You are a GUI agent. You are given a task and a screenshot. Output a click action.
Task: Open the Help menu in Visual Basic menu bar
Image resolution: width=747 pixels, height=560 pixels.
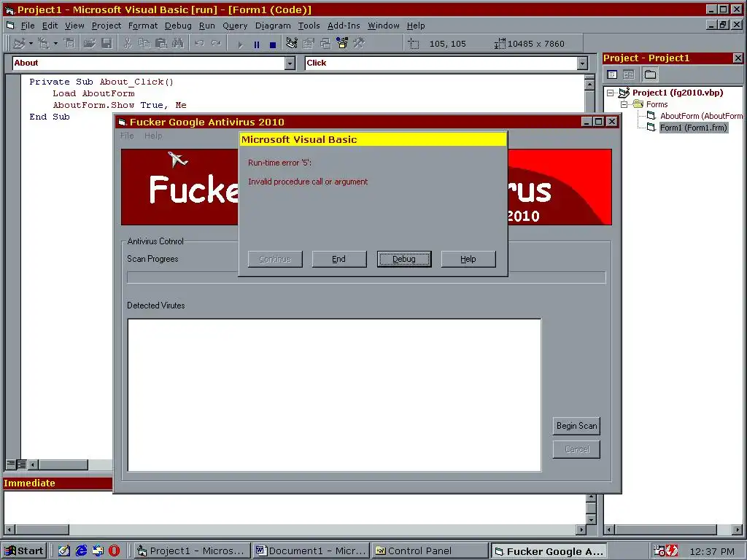coord(415,26)
